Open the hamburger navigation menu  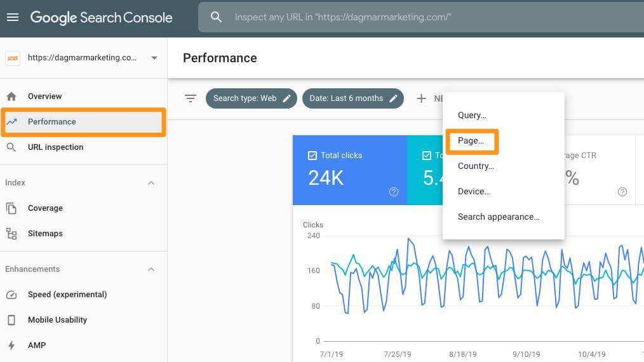[13, 17]
